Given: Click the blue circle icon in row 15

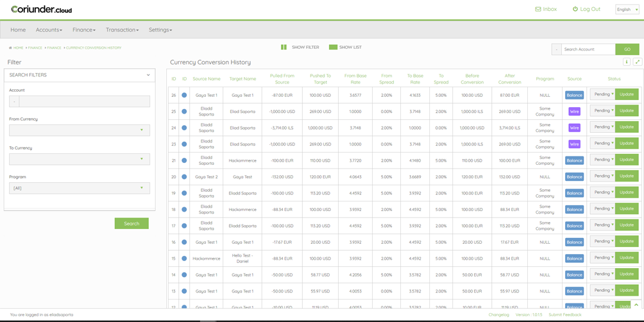Looking at the screenshot, I should (x=184, y=258).
